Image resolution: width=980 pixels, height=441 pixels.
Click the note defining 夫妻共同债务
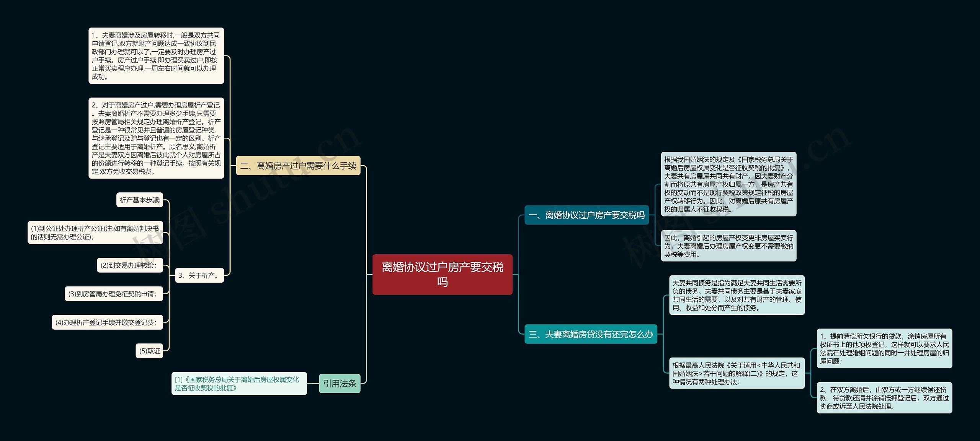point(737,295)
